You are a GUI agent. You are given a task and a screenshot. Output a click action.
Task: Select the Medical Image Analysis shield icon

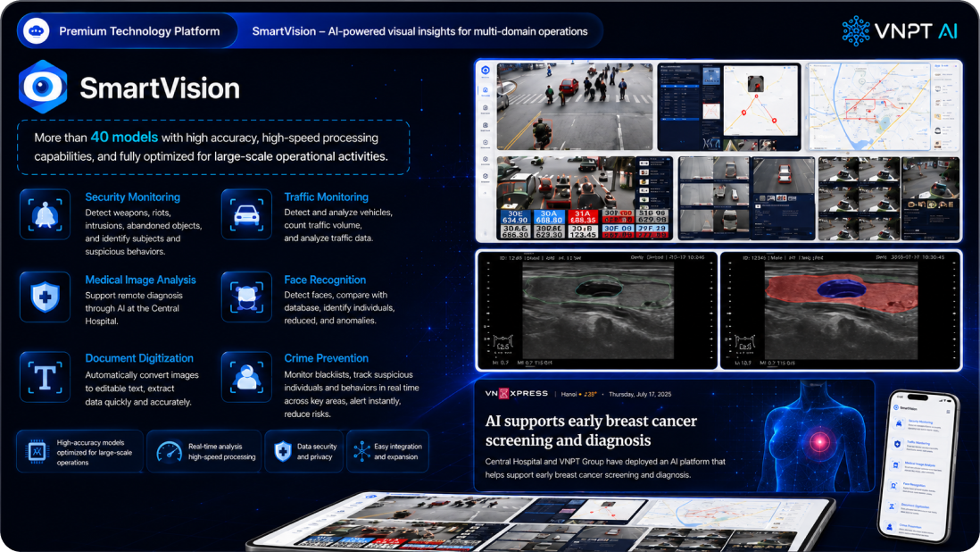(x=45, y=297)
